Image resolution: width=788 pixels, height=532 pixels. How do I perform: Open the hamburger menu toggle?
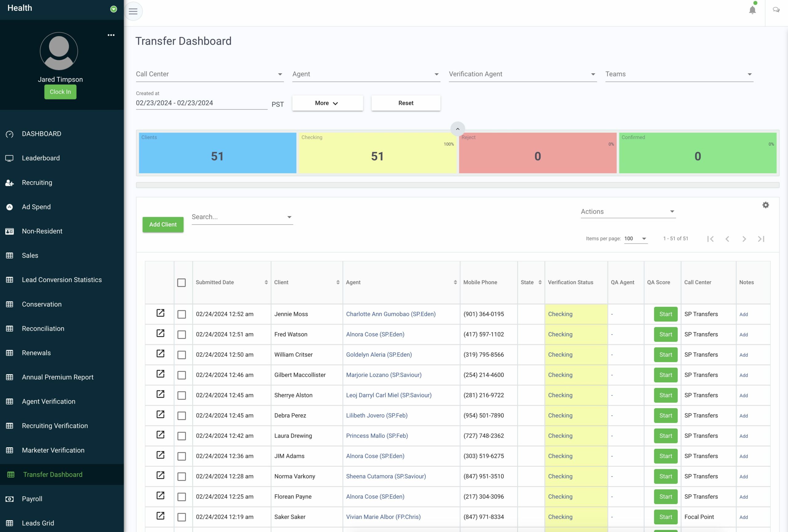coord(133,11)
